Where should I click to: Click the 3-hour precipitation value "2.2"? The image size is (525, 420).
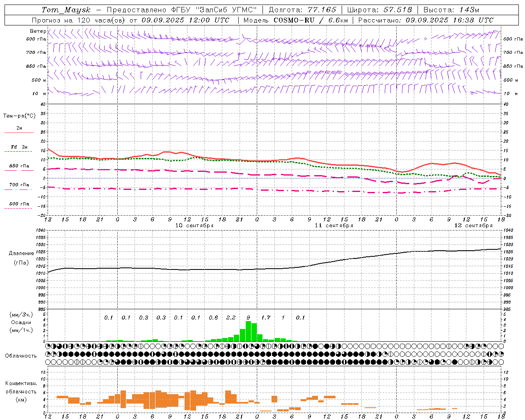(x=231, y=318)
